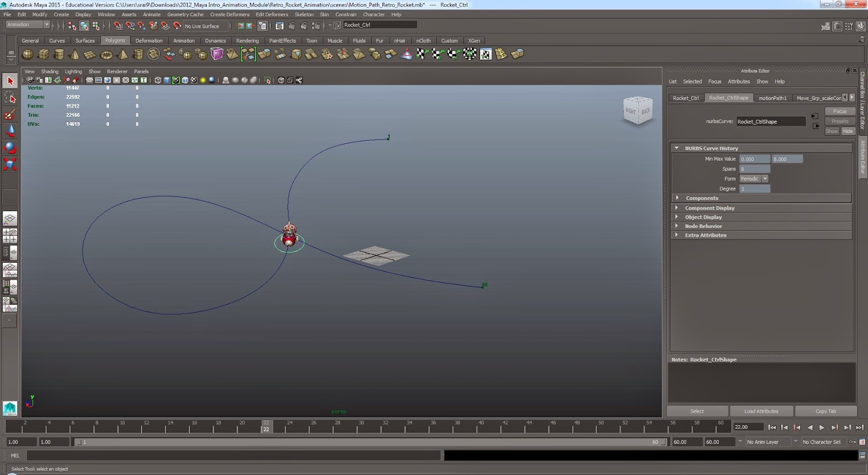Click the output connection arrow icon
The image size is (868, 475).
coord(815,126)
